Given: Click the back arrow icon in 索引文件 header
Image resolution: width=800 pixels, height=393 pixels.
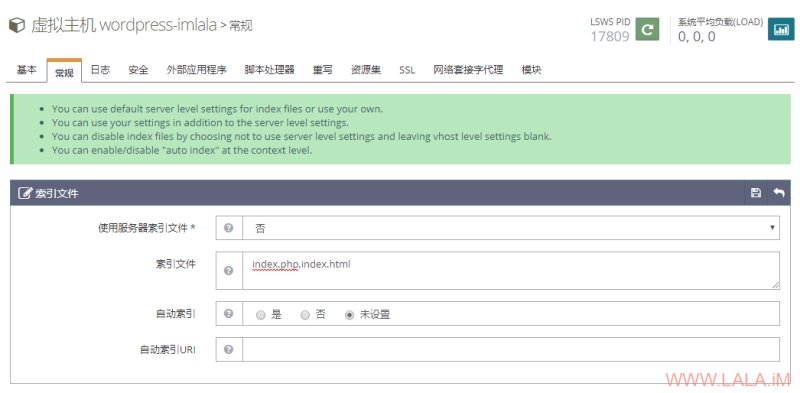Looking at the screenshot, I should click(779, 192).
